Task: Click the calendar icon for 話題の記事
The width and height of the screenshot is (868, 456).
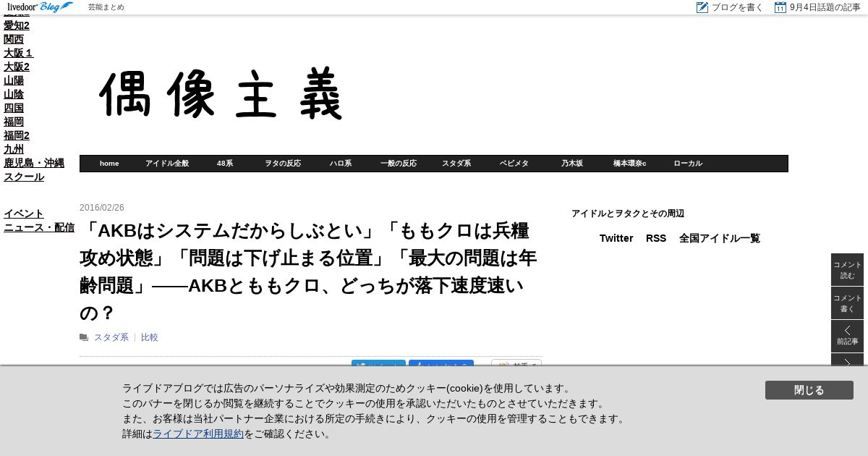Action: [780, 7]
